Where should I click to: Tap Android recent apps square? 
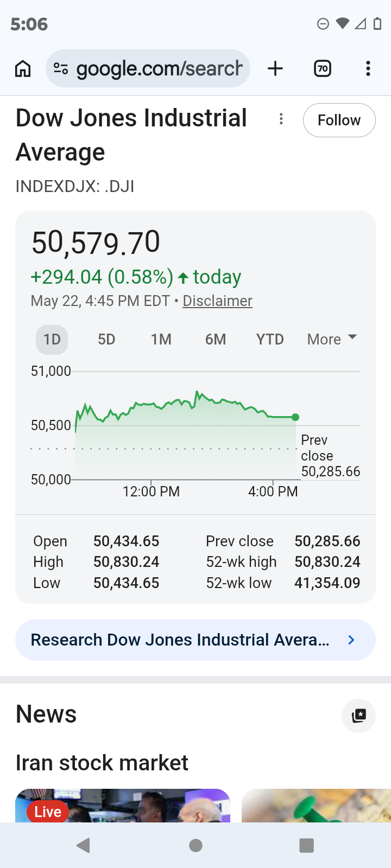point(307,845)
